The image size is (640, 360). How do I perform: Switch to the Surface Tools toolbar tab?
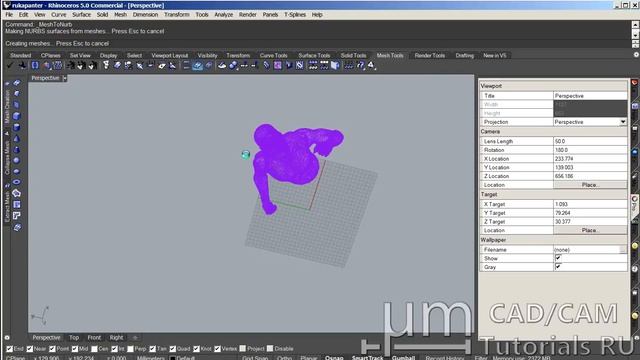tap(314, 55)
